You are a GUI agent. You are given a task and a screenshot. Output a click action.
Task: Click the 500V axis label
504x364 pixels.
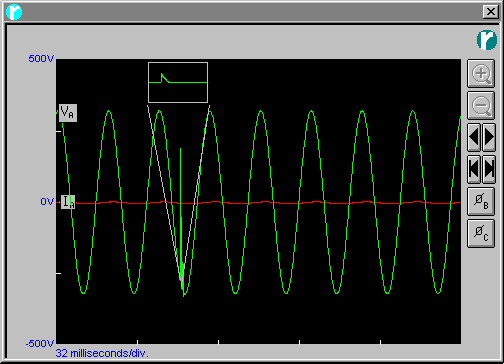click(41, 59)
